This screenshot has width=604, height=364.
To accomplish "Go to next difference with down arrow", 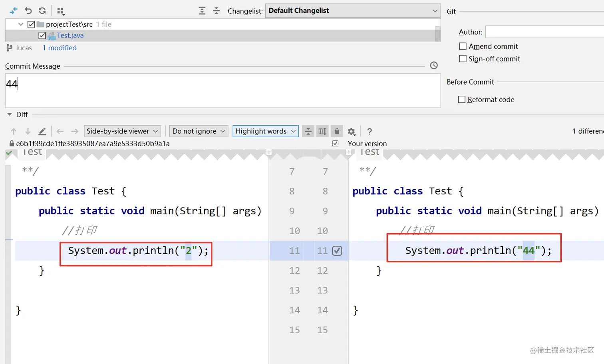I will (28, 131).
